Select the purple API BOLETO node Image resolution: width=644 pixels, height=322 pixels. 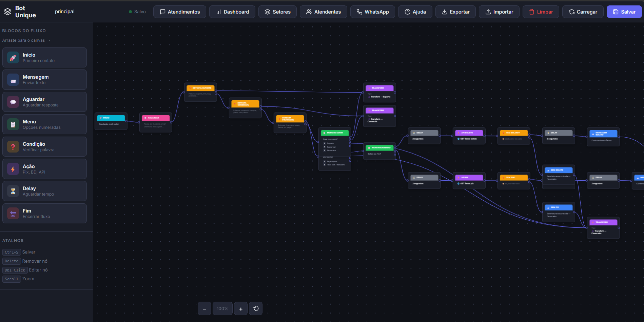pyautogui.click(x=469, y=136)
